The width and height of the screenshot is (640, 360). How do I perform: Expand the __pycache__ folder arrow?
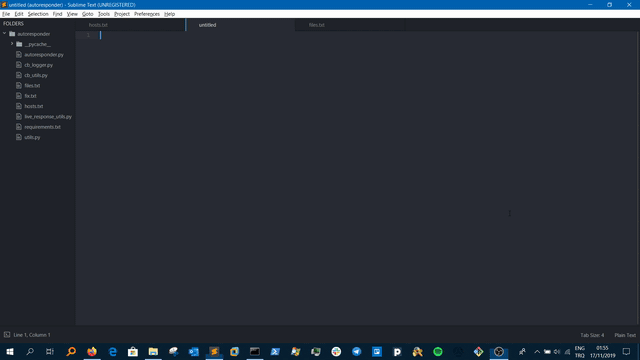click(12, 44)
